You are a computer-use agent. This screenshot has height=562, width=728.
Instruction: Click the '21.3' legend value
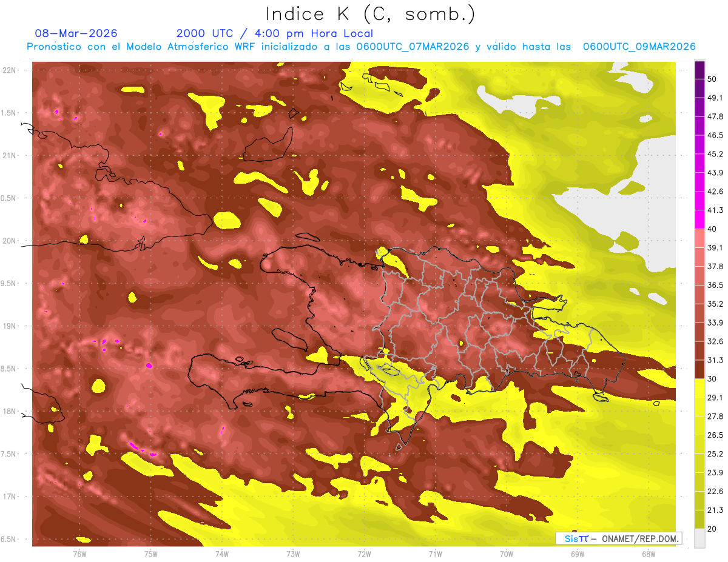point(715,510)
